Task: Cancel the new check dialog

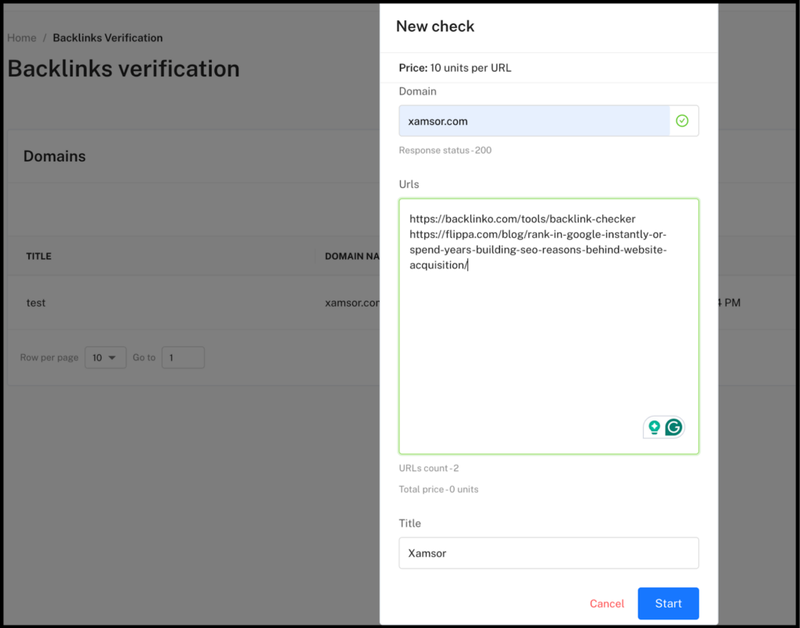Action: point(606,604)
